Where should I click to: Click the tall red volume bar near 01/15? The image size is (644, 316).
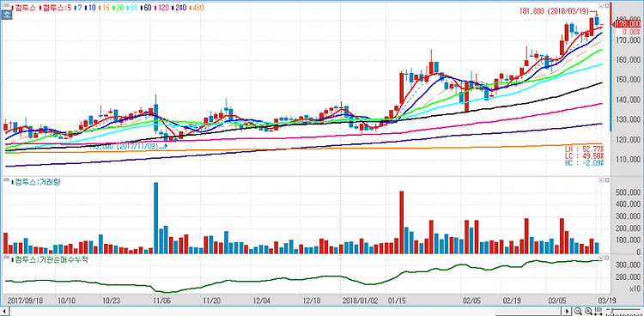402,222
